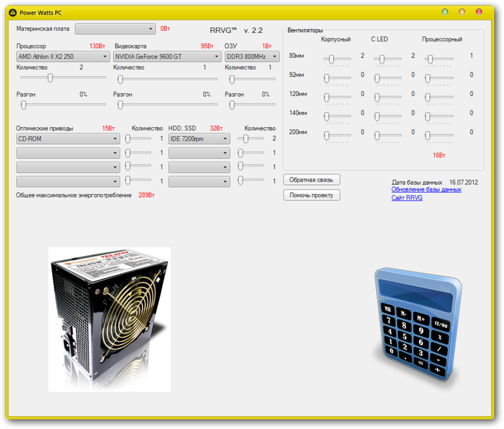Open the IDE 7200rpm drive dropdown
Image resolution: width=504 pixels, height=429 pixels.
tap(199, 139)
